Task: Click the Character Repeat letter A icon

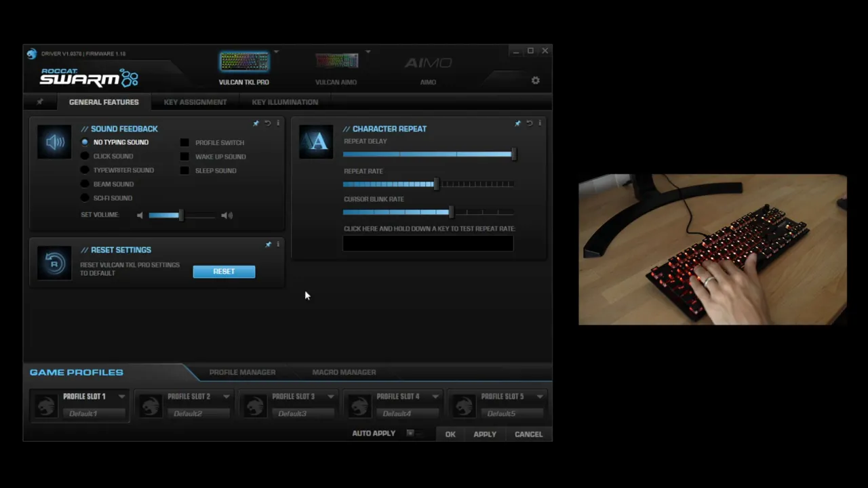Action: point(316,142)
